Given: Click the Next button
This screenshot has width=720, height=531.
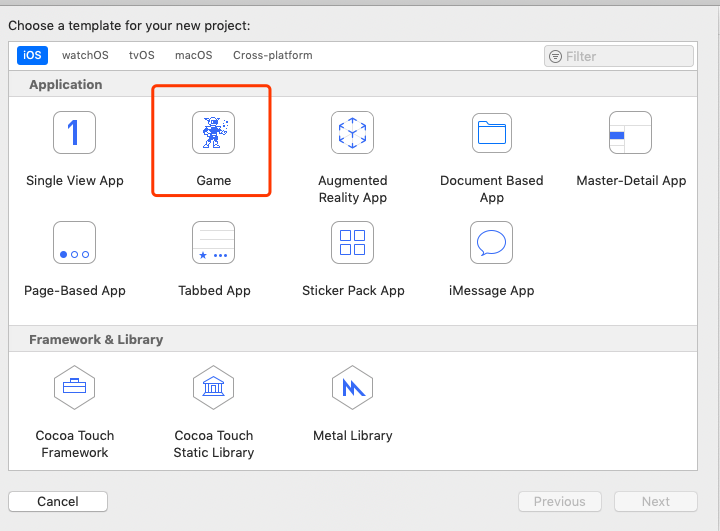Looking at the screenshot, I should pyautogui.click(x=656, y=502).
